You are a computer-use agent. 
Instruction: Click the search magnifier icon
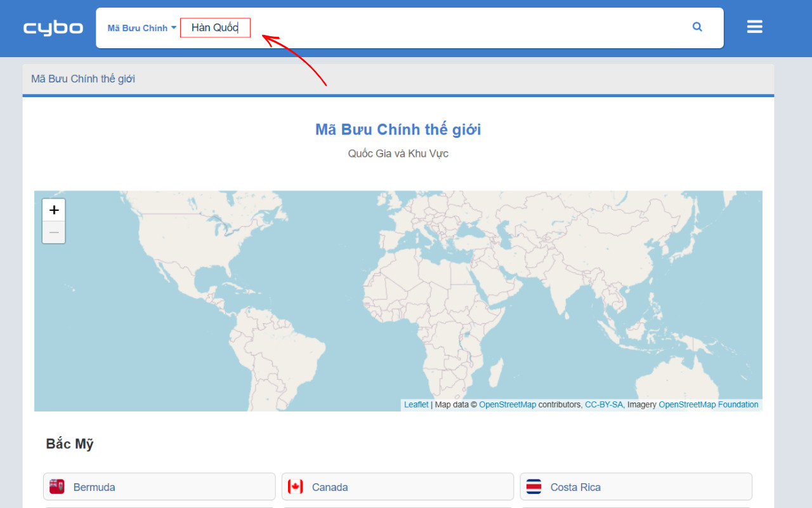point(697,27)
